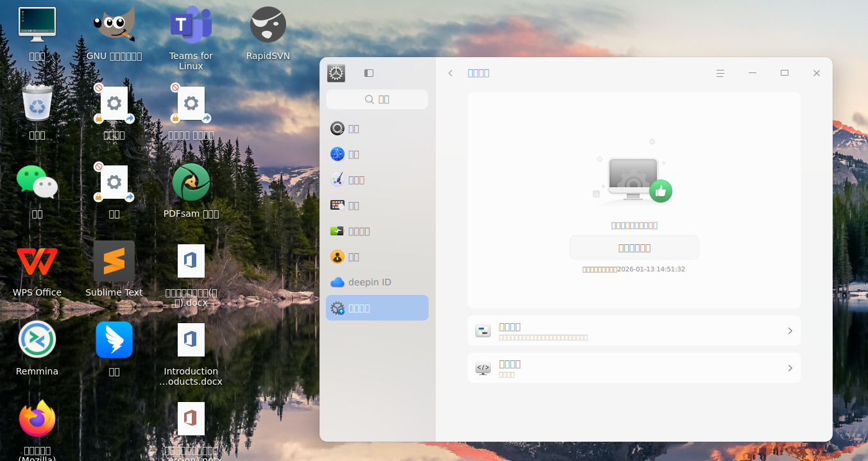
Task: Click the toggle-switch icon in the first settings row
Action: (483, 331)
